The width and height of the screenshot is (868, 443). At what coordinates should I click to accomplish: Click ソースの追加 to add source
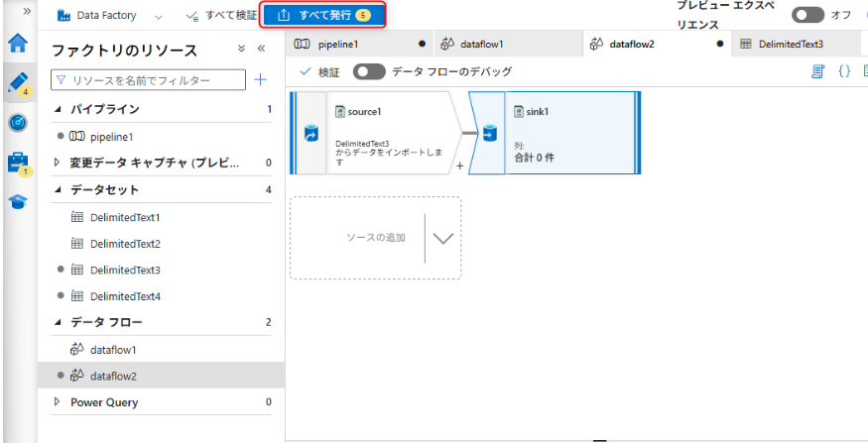click(376, 238)
